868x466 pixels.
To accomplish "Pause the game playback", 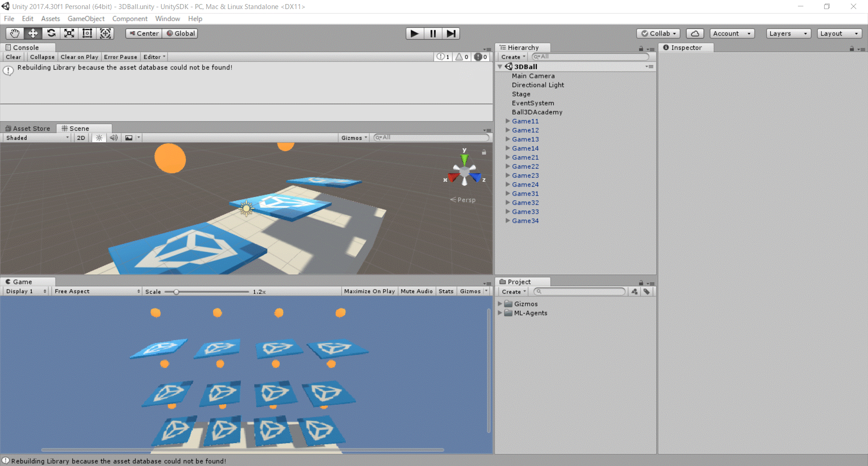I will point(433,33).
